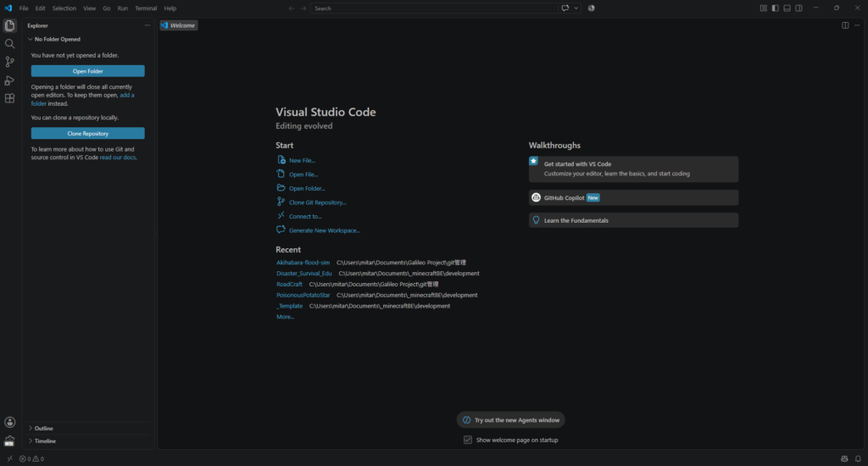Click the Clone Git Repository icon

point(281,202)
